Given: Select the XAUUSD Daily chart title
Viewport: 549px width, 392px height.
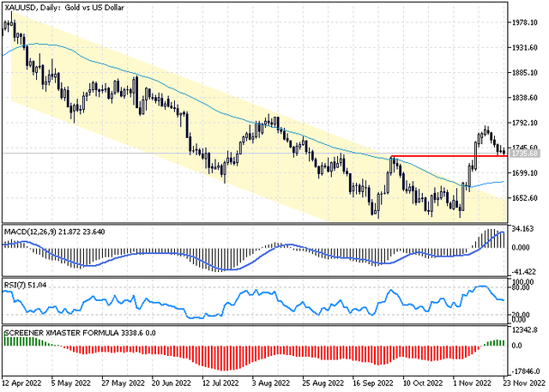Looking at the screenshot, I should click(x=64, y=8).
